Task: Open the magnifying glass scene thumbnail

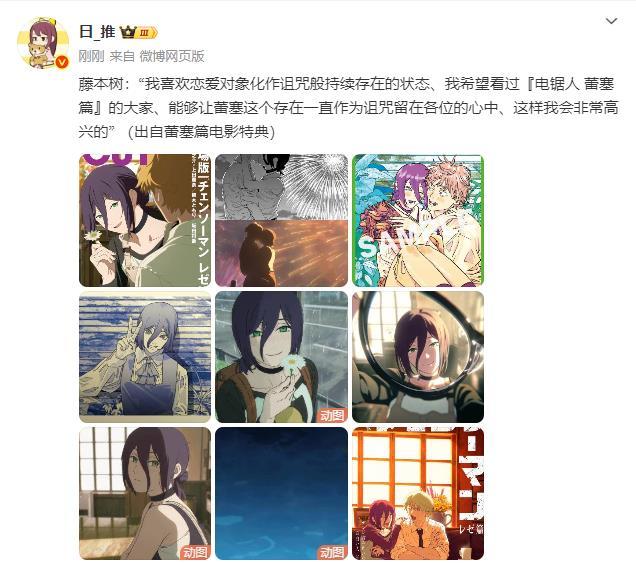Action: 418,357
